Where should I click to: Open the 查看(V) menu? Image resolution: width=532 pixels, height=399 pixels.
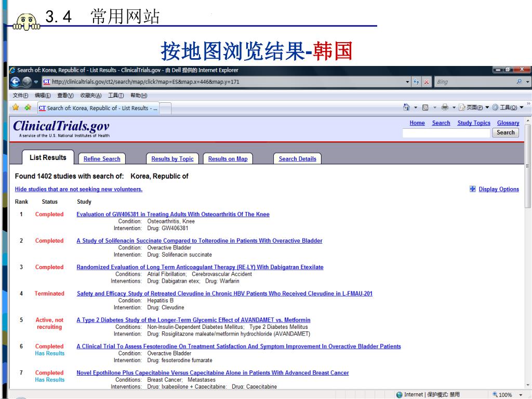tap(65, 96)
